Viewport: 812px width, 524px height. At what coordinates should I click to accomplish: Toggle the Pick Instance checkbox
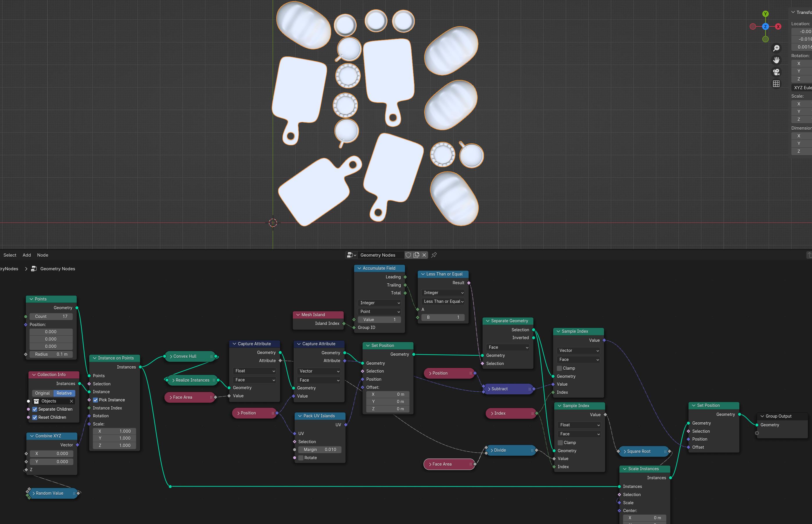pyautogui.click(x=96, y=400)
